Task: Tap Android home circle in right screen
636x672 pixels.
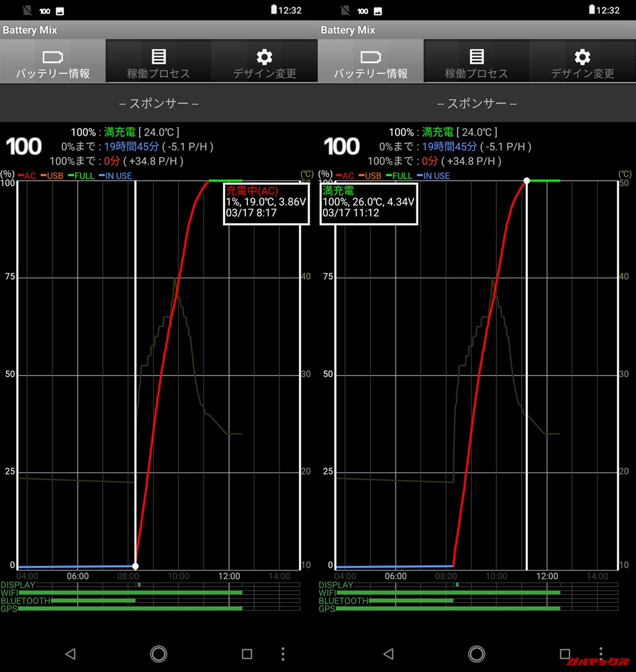Action: 476,653
